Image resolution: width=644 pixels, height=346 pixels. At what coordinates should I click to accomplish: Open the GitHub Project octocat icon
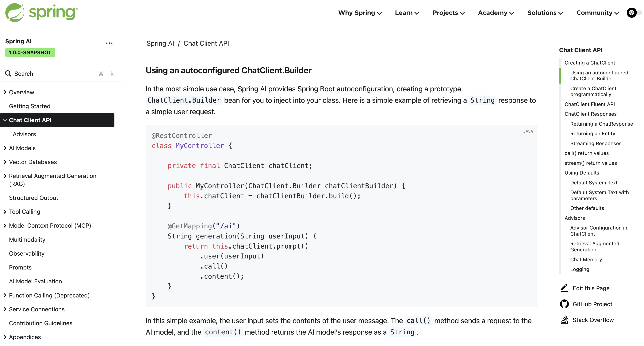[x=564, y=304]
